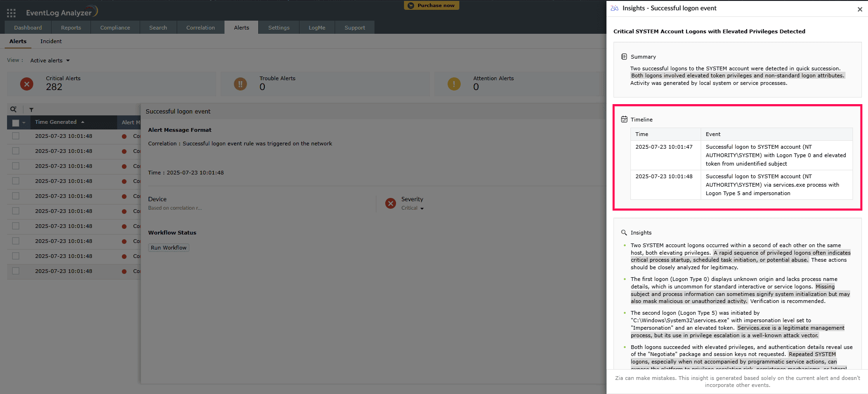Click the Summary section icon
The image size is (868, 394).
(x=624, y=57)
